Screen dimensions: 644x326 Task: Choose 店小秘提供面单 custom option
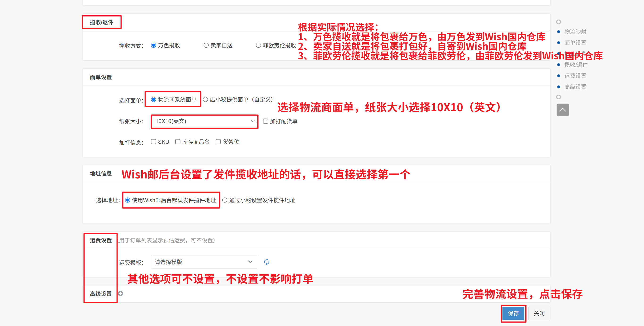coord(205,99)
